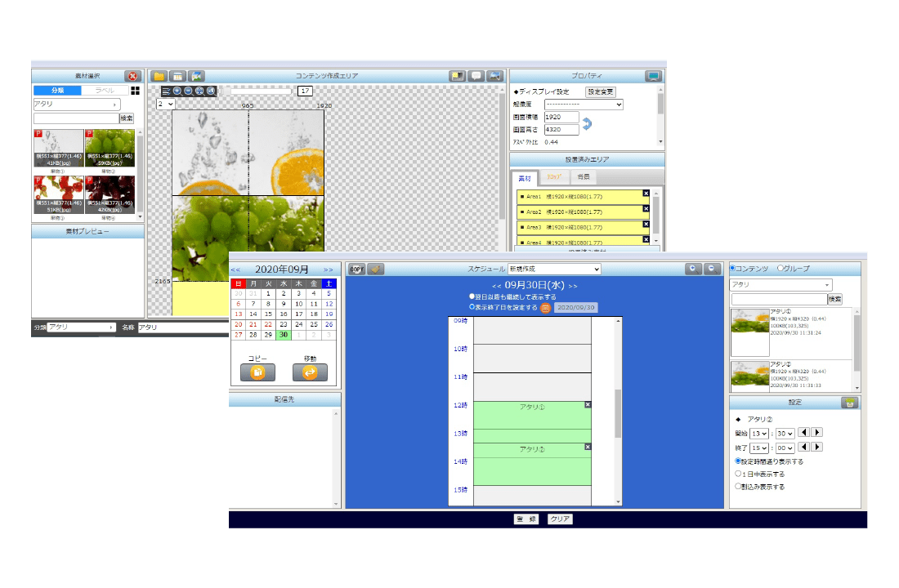Select the green grapes material thumbnail
The width and height of the screenshot is (899, 588).
tap(110, 148)
